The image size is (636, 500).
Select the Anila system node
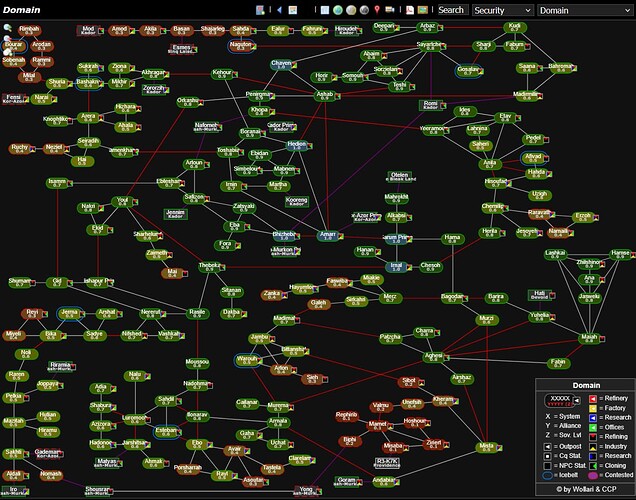tap(490, 164)
